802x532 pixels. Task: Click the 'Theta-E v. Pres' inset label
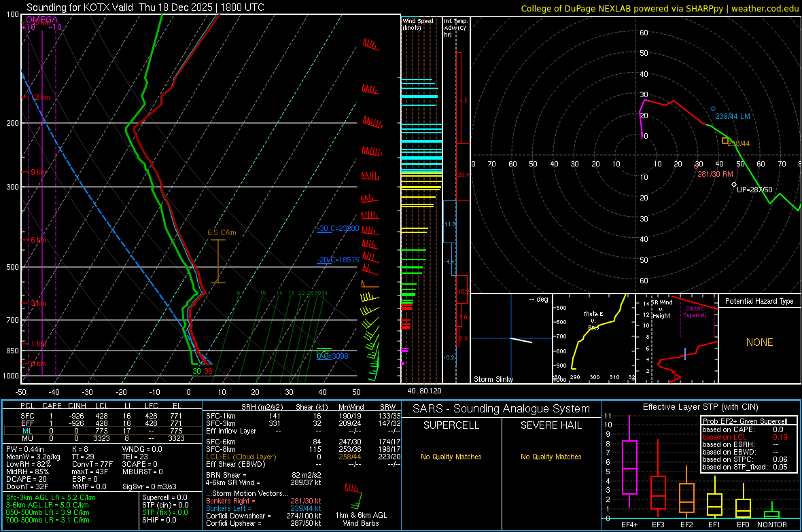(x=593, y=320)
